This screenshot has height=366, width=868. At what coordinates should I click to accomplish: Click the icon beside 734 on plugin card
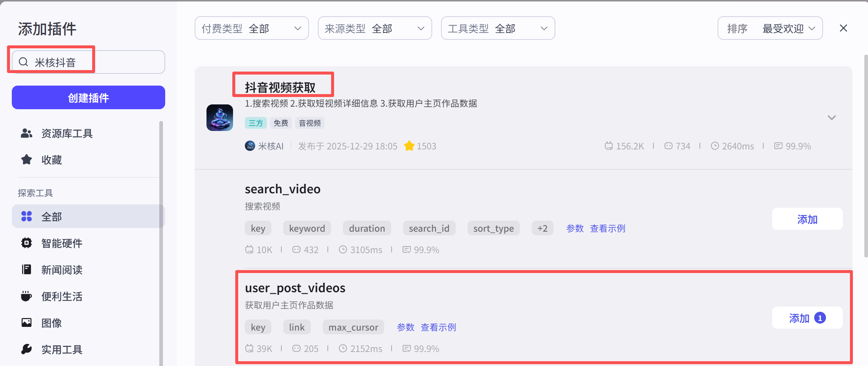click(668, 146)
